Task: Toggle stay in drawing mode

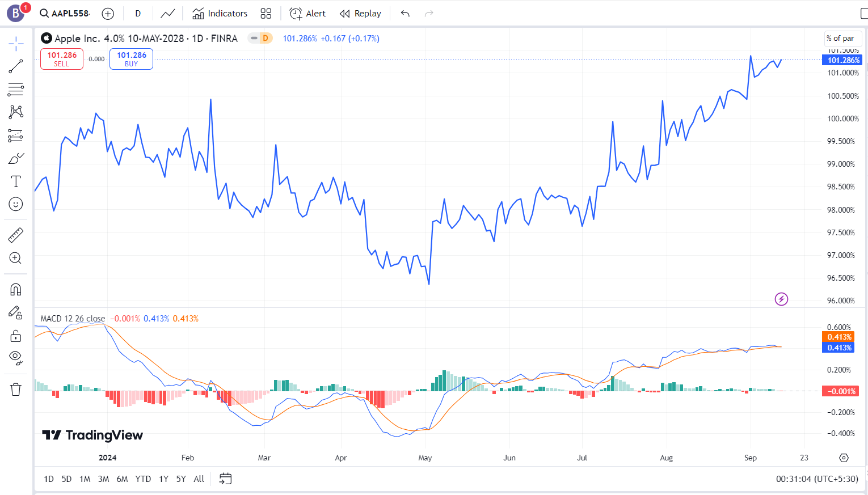Action: pos(16,312)
